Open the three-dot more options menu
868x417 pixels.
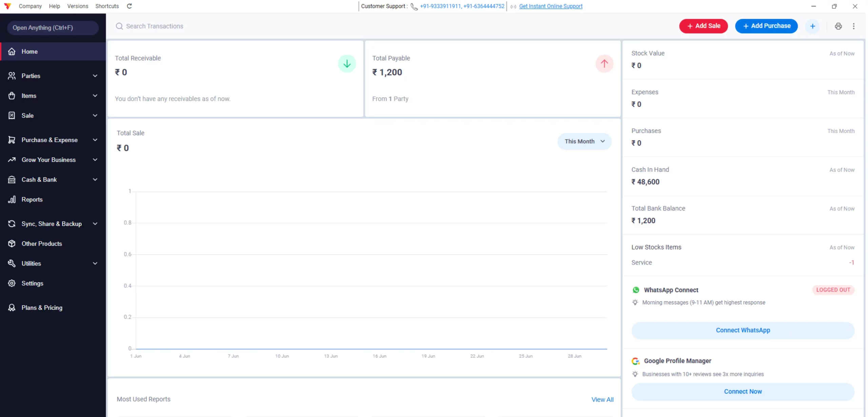coord(854,26)
